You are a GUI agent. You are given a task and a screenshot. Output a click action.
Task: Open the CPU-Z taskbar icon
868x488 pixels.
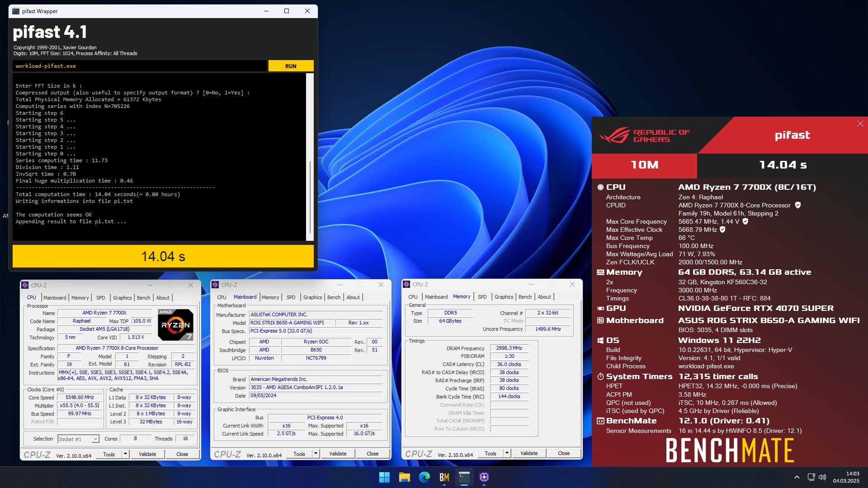click(x=484, y=477)
